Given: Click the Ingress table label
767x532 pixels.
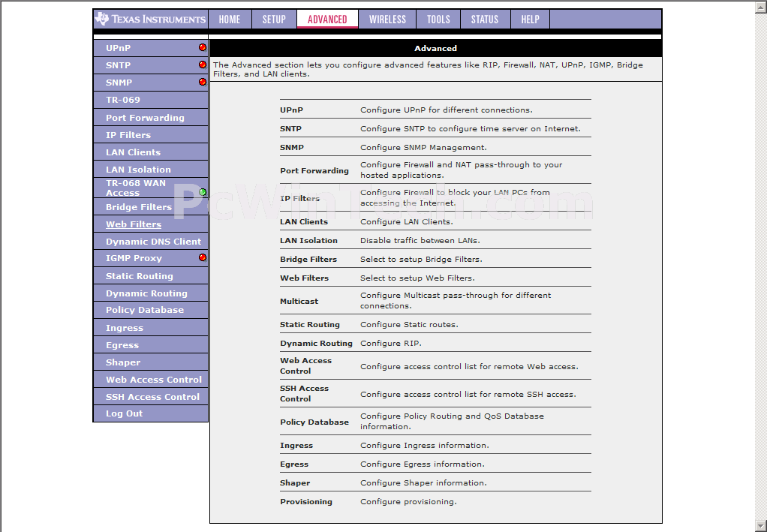Looking at the screenshot, I should 296,446.
